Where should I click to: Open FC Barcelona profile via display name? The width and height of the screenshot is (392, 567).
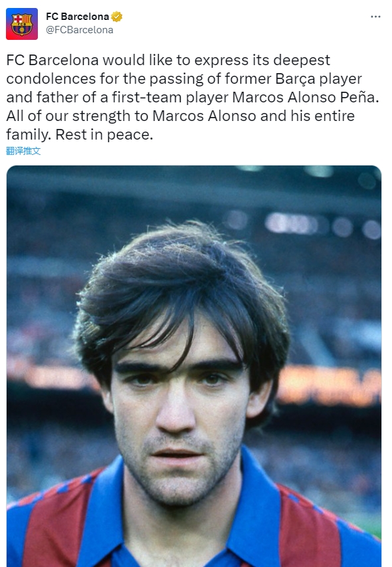(x=77, y=17)
